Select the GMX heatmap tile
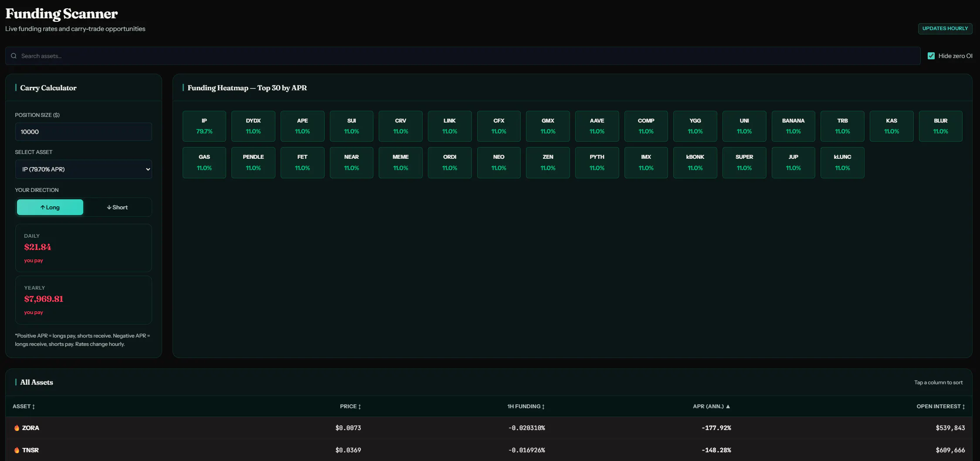 click(548, 126)
